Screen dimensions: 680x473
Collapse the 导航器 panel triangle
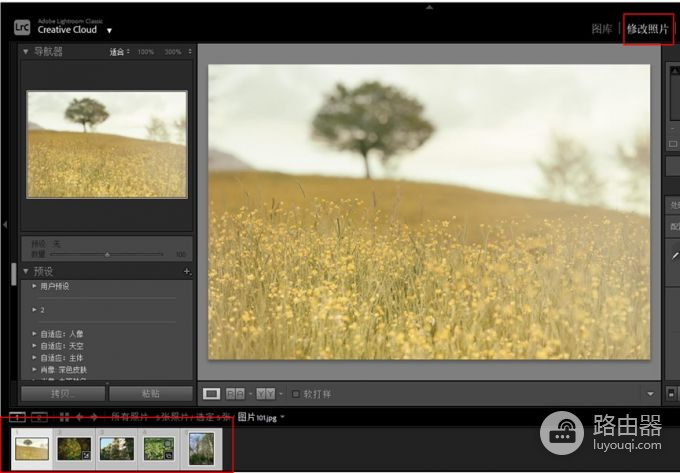point(26,52)
